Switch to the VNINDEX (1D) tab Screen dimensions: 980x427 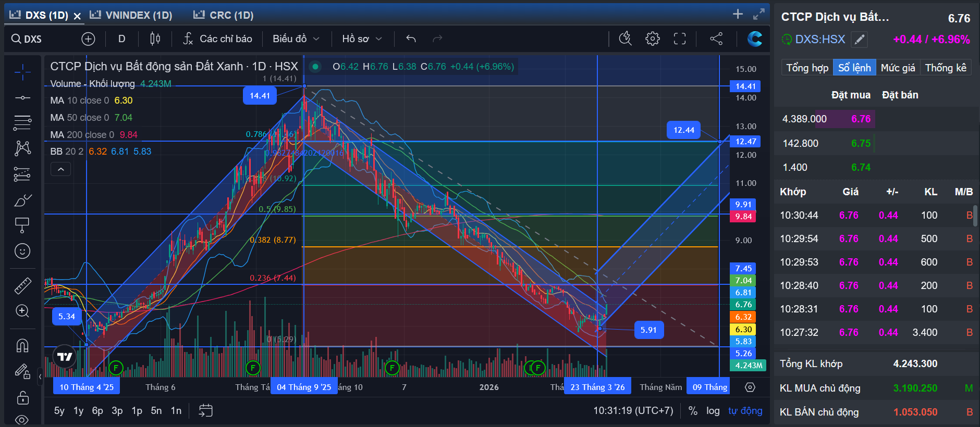(x=131, y=15)
